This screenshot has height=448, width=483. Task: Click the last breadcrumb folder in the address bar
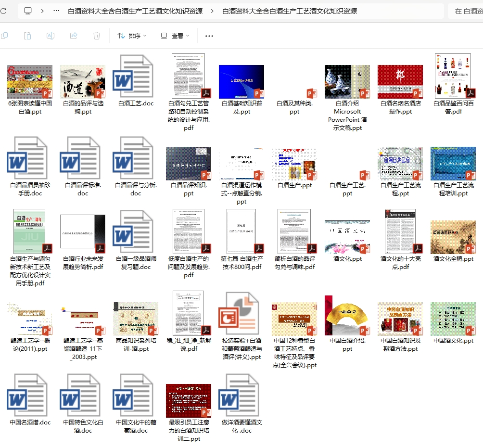pyautogui.click(x=289, y=11)
